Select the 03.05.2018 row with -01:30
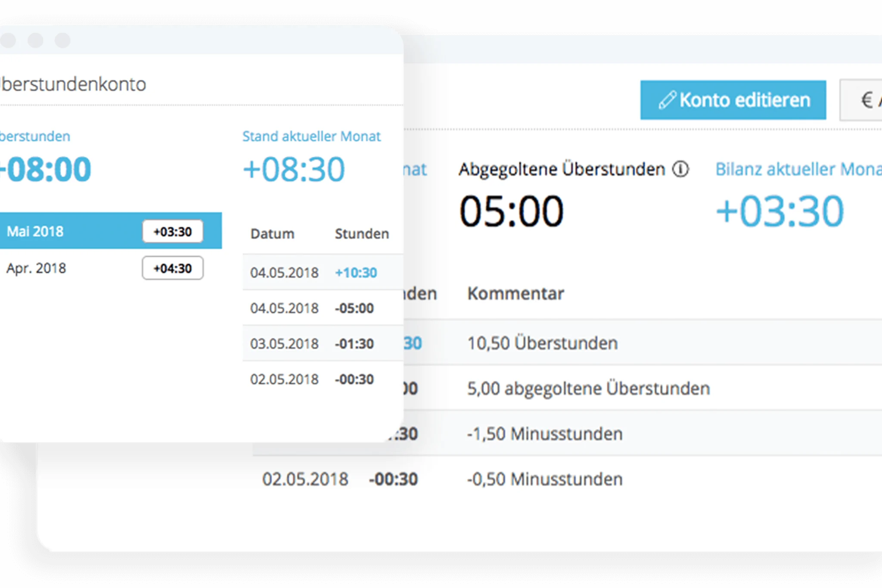The image size is (882, 588). 323,343
